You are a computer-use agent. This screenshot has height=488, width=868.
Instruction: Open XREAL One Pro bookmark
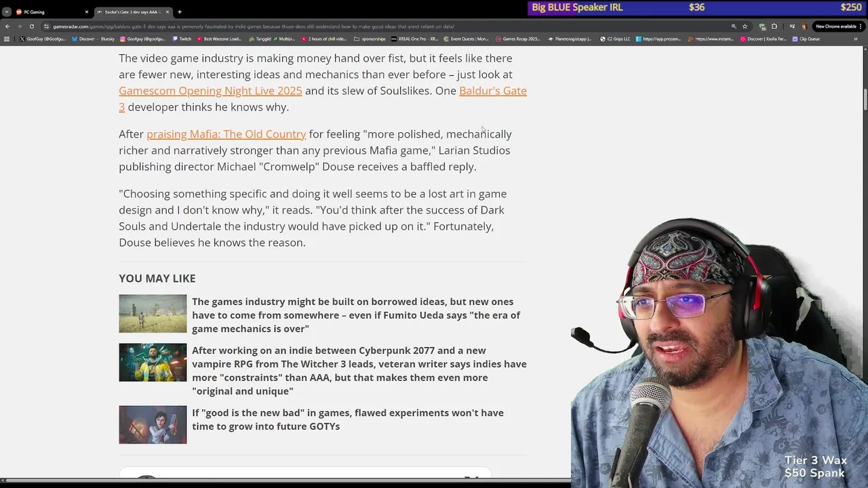tap(415, 39)
